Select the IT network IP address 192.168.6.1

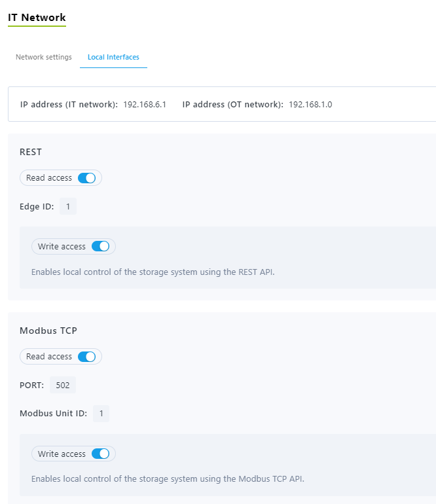(x=145, y=105)
